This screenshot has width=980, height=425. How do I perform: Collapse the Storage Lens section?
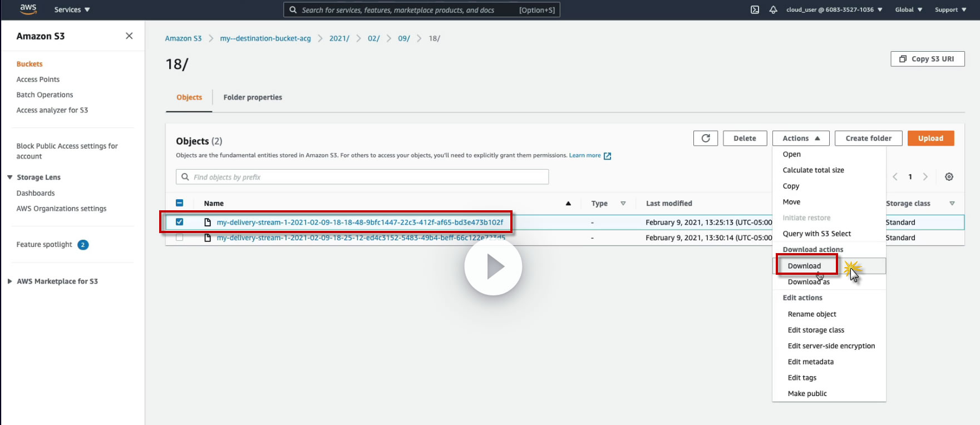tap(9, 177)
